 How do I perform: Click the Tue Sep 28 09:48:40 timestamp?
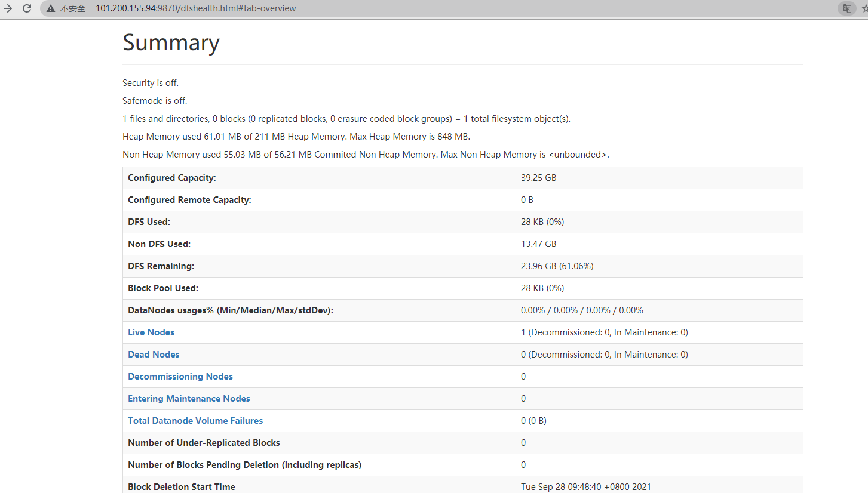(x=586, y=487)
